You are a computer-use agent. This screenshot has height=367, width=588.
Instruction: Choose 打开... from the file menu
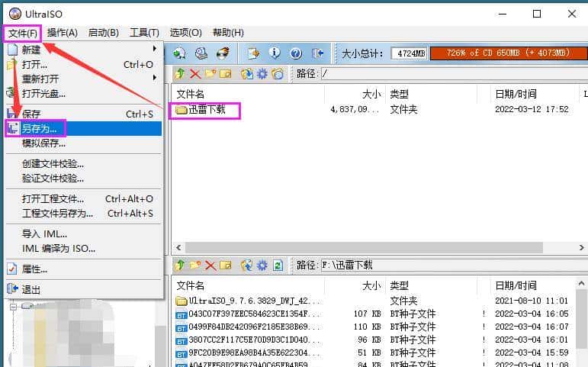(x=84, y=65)
